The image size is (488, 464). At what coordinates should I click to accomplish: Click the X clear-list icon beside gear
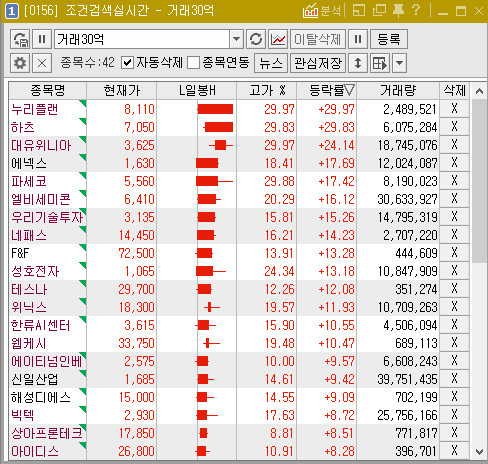click(42, 63)
